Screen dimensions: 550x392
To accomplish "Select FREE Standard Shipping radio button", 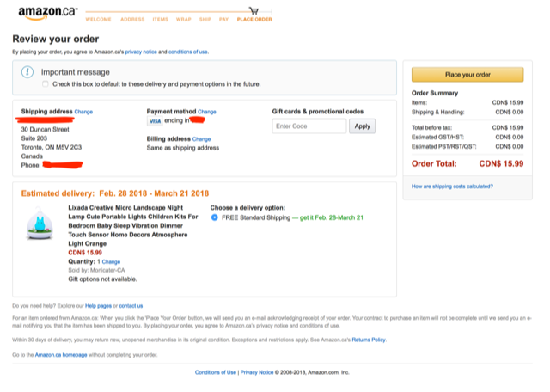I will point(214,217).
